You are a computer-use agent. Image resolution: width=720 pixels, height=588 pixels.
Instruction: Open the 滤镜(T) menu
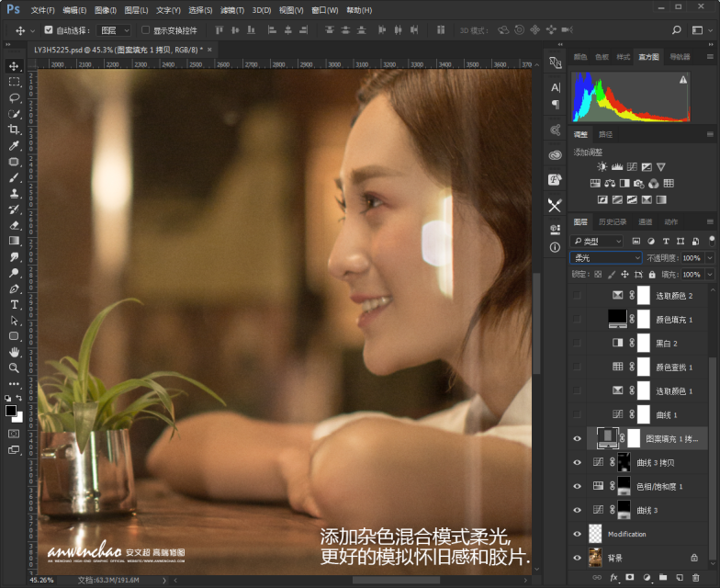click(x=231, y=10)
